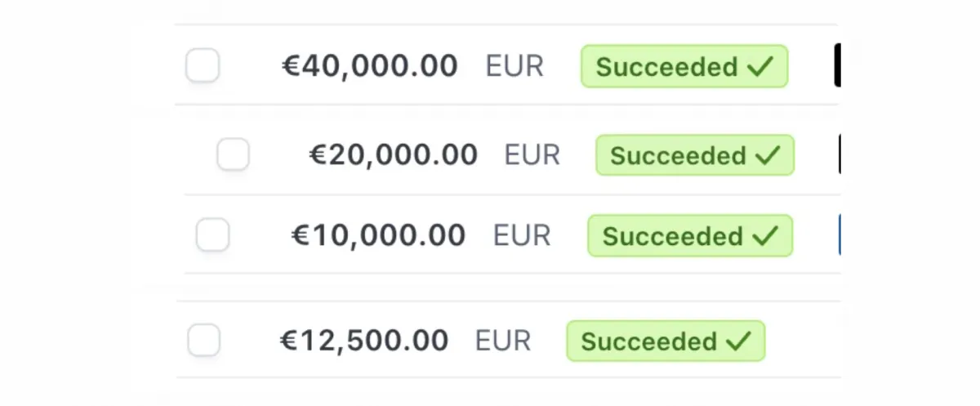Select the €20,000.00 payment row checkbox
The height and width of the screenshot is (406, 980).
point(233,154)
